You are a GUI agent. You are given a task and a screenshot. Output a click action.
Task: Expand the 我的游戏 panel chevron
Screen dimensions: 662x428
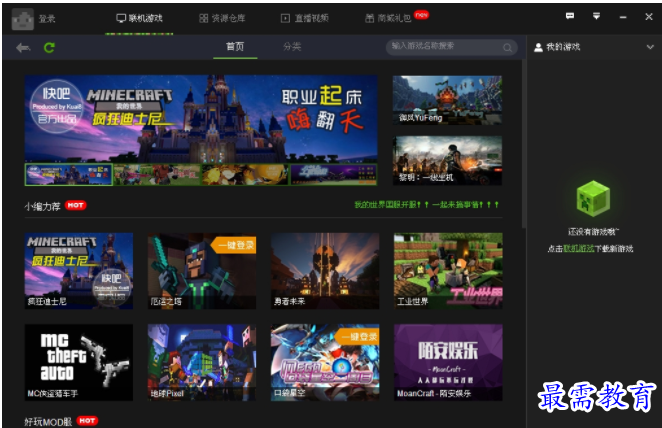650,47
